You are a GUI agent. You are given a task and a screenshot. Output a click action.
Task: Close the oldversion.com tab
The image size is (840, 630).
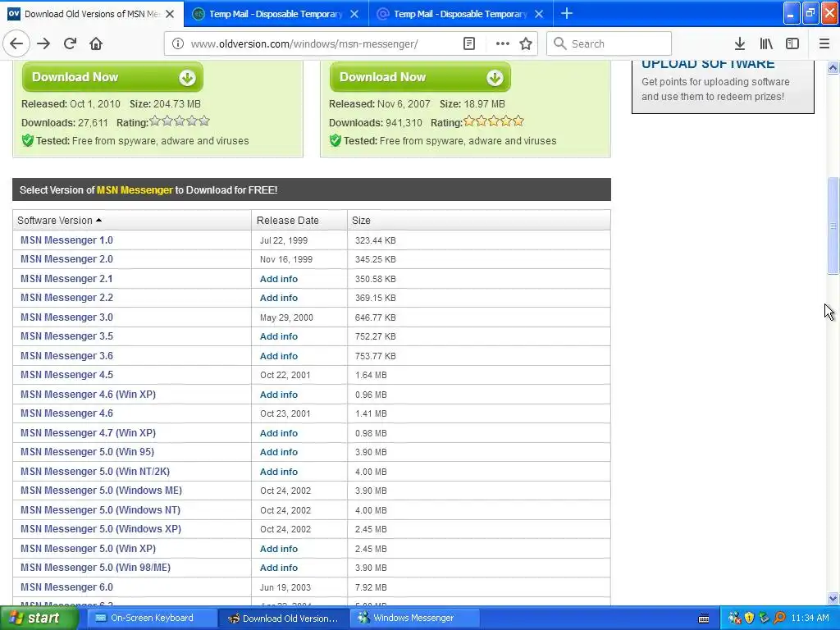pos(170,14)
